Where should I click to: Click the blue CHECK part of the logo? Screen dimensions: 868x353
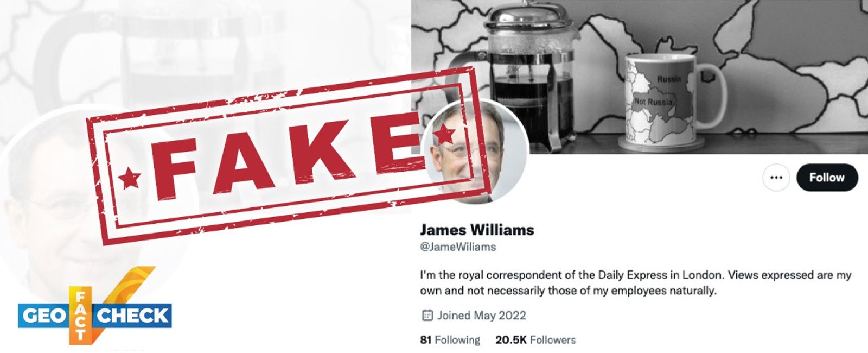click(x=132, y=316)
